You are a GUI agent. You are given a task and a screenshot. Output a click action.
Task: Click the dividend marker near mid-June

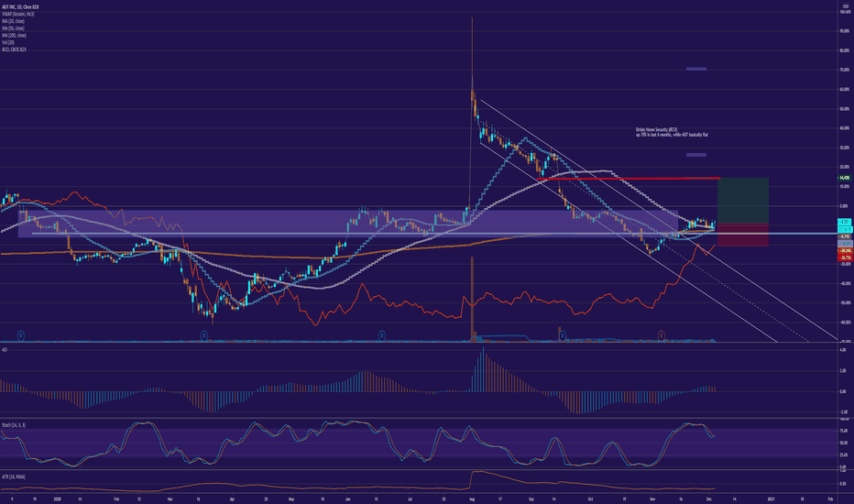(382, 335)
